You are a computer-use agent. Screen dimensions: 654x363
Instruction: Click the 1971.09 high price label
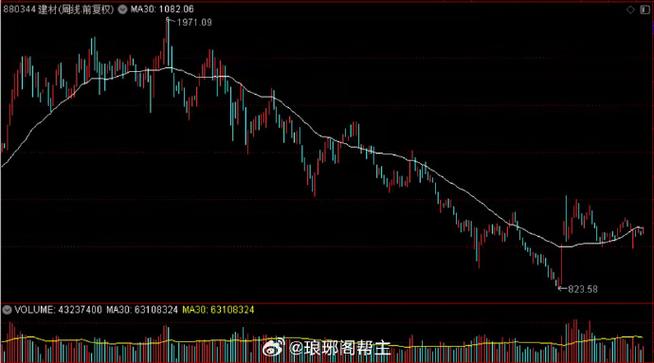pyautogui.click(x=194, y=23)
